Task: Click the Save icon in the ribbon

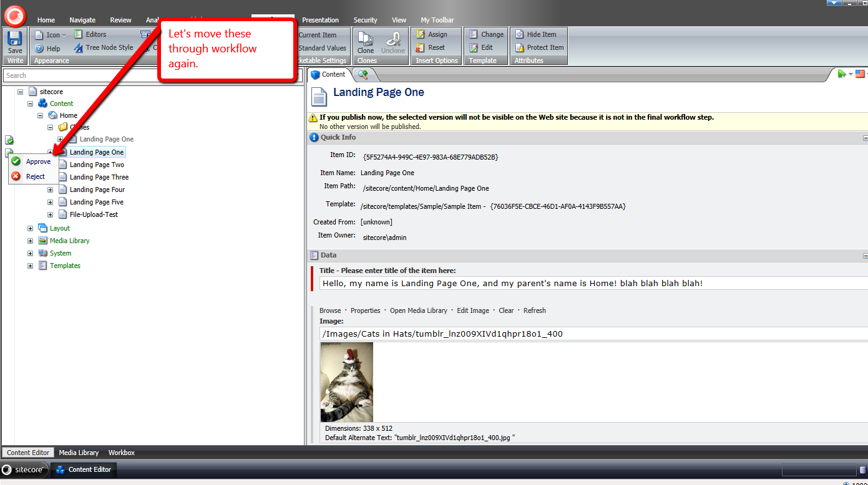Action: tap(15, 42)
